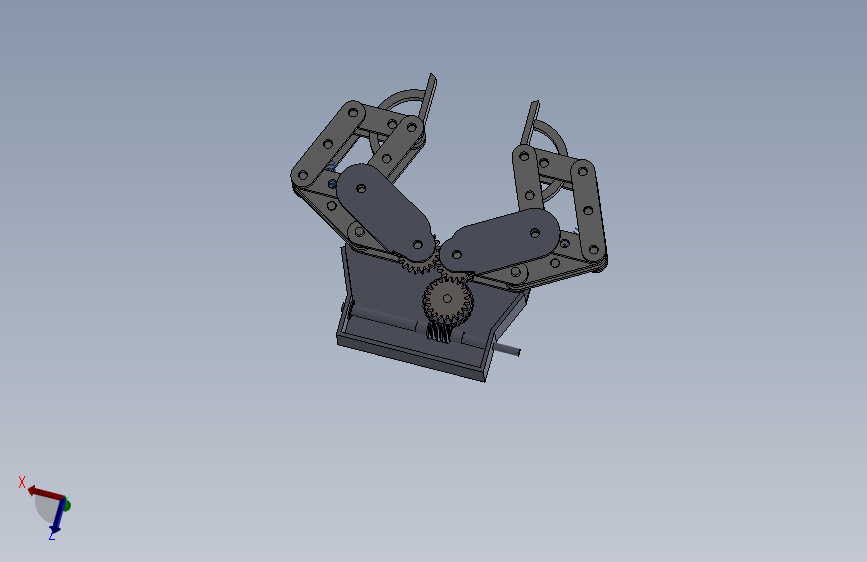Screen dimensions: 867x562
Task: Select the worm screw at the housing bottom
Action: tap(439, 332)
